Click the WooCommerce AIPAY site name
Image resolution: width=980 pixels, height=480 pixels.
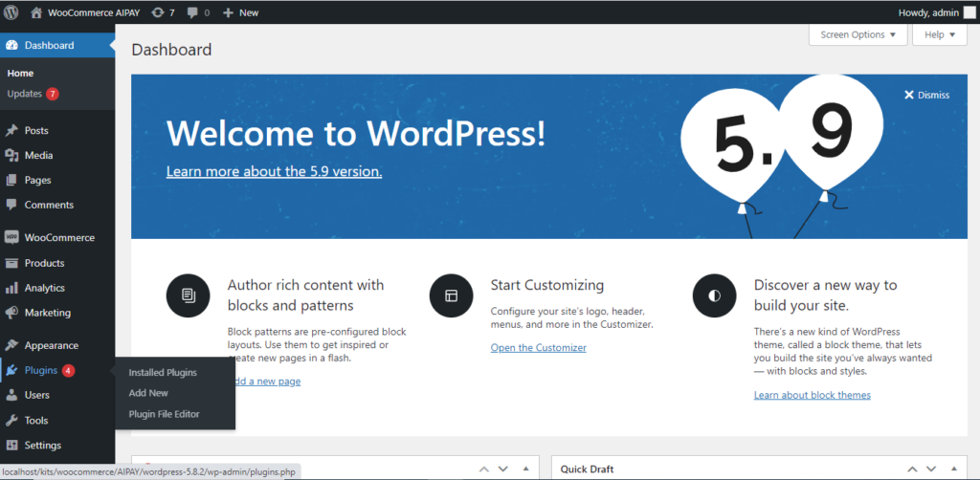click(x=94, y=12)
